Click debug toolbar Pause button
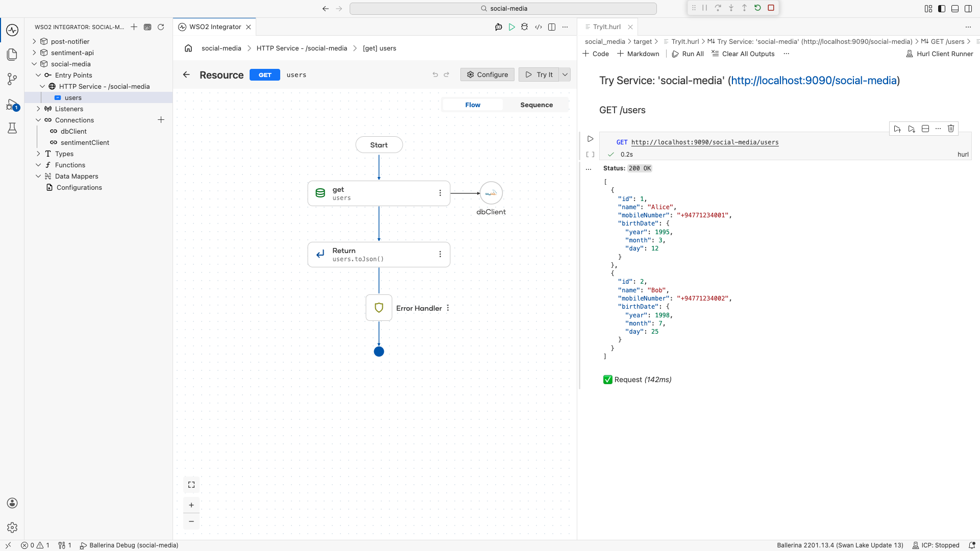This screenshot has width=980, height=551. coord(704,8)
